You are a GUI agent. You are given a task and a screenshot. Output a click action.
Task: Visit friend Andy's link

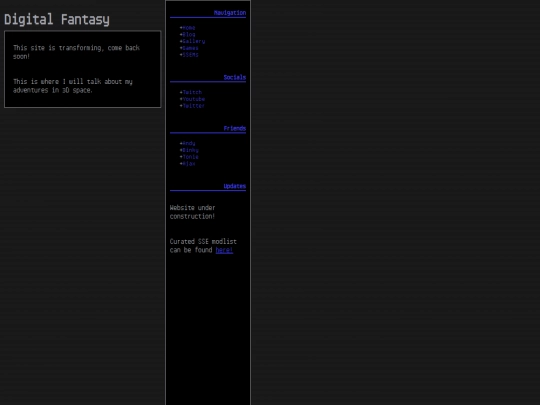tap(189, 143)
